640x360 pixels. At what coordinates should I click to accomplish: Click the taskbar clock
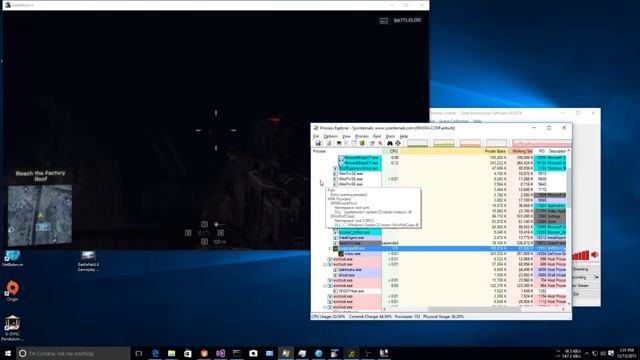point(627,353)
